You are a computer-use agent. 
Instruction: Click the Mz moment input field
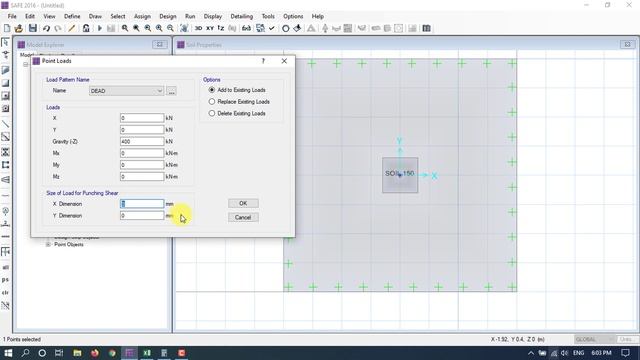point(142,177)
